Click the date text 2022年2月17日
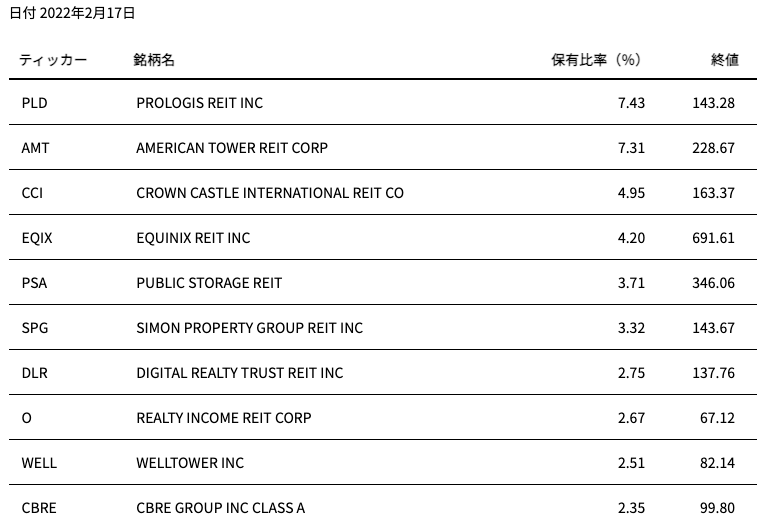 (x=87, y=13)
